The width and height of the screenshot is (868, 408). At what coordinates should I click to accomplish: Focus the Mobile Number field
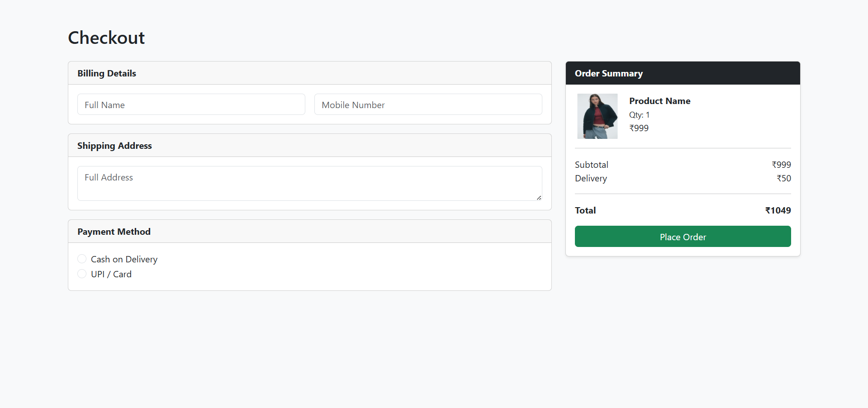pyautogui.click(x=428, y=104)
